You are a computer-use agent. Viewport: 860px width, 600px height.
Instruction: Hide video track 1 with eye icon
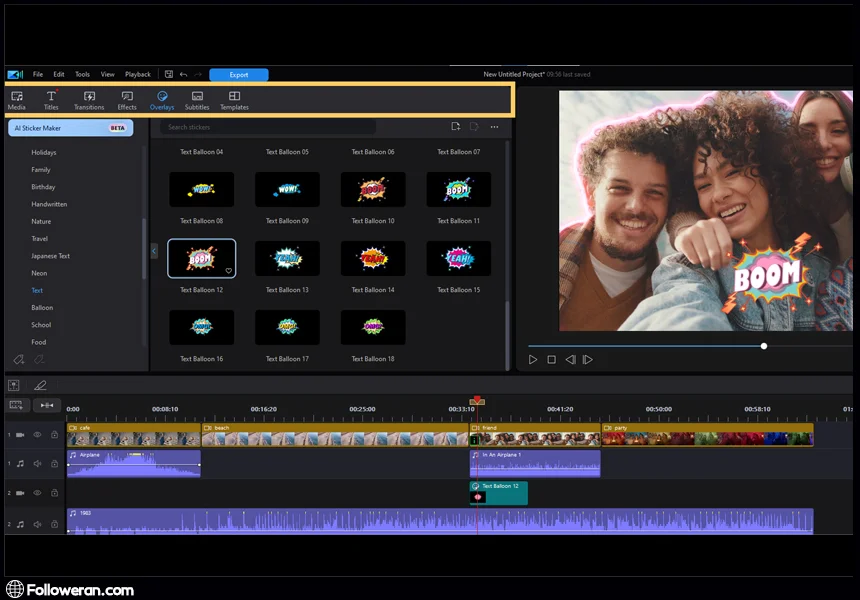[x=38, y=435]
